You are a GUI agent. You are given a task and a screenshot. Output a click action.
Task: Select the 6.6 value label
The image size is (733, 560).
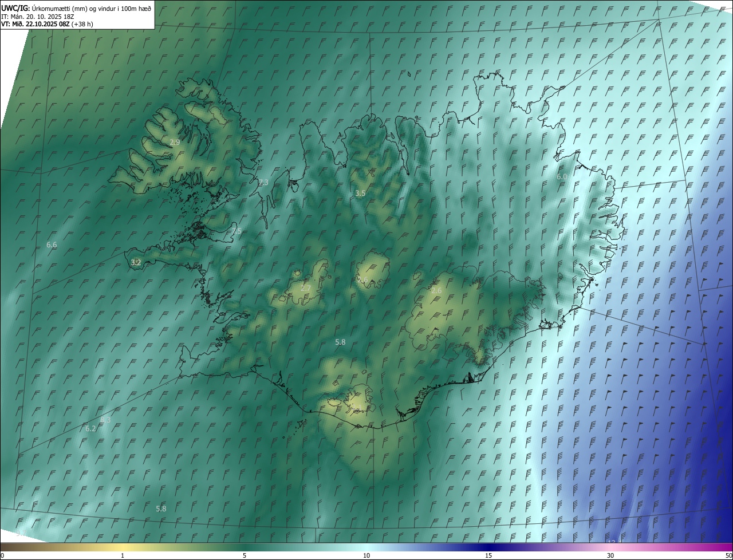pyautogui.click(x=52, y=245)
